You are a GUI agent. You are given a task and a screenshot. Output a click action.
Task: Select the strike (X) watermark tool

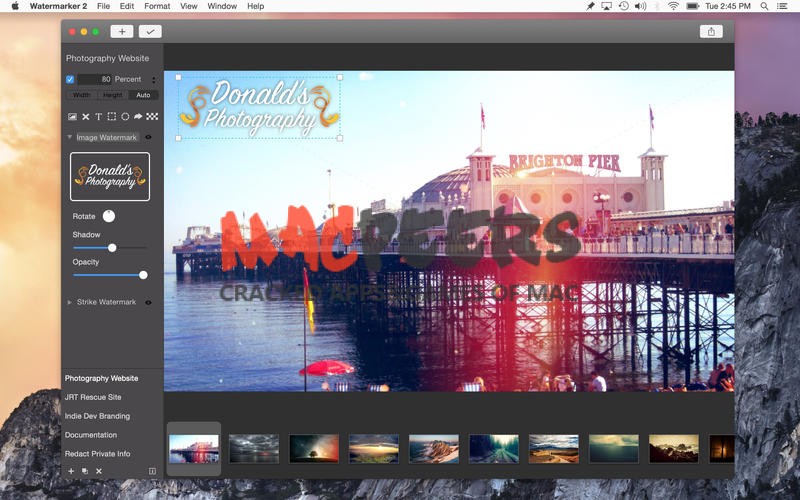[86, 116]
